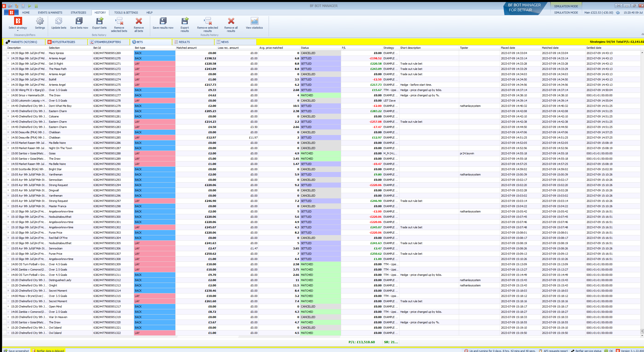Click the Hedge - before start time. description
644x352 pixels.
[416, 85]
